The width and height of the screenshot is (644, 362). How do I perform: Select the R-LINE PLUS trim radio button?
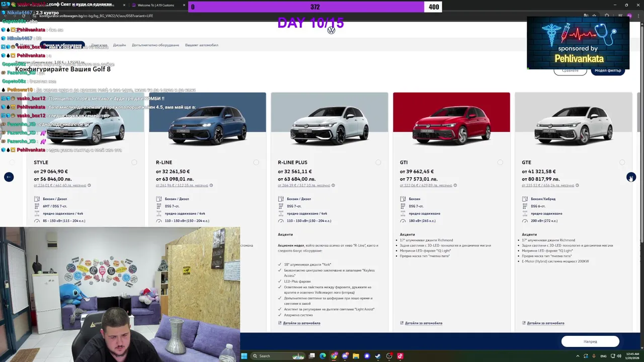point(378,162)
